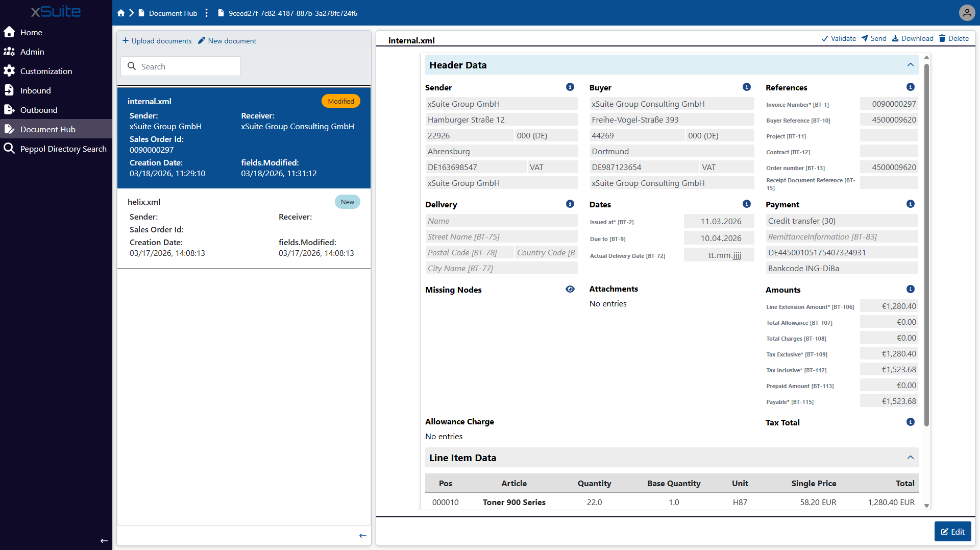Click Upload documents
980x550 pixels.
pyautogui.click(x=157, y=41)
